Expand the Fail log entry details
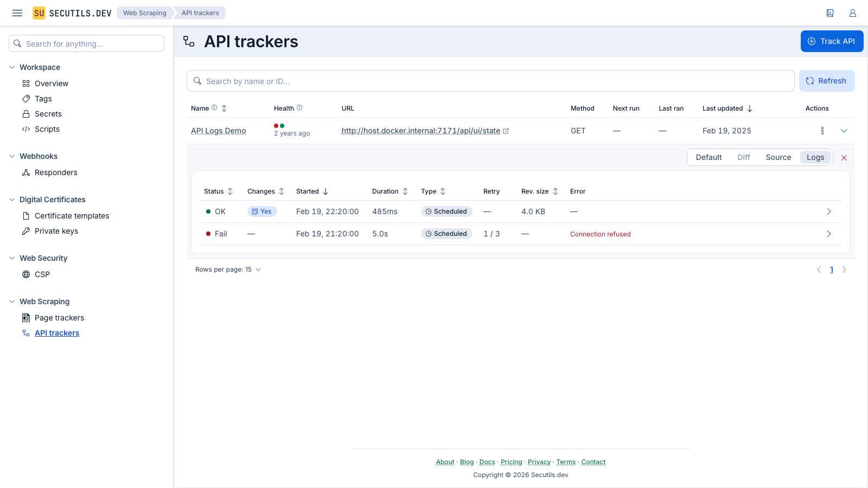Viewport: 868px width, 488px height. pos(829,234)
